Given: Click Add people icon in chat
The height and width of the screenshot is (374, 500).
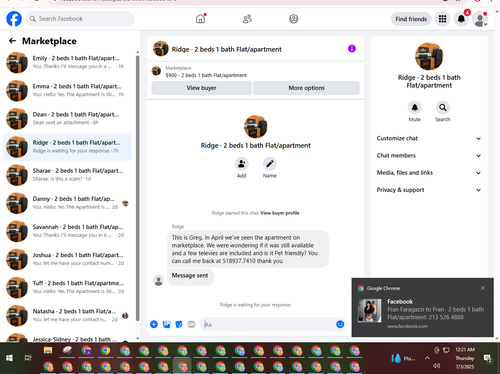Looking at the screenshot, I should (242, 164).
